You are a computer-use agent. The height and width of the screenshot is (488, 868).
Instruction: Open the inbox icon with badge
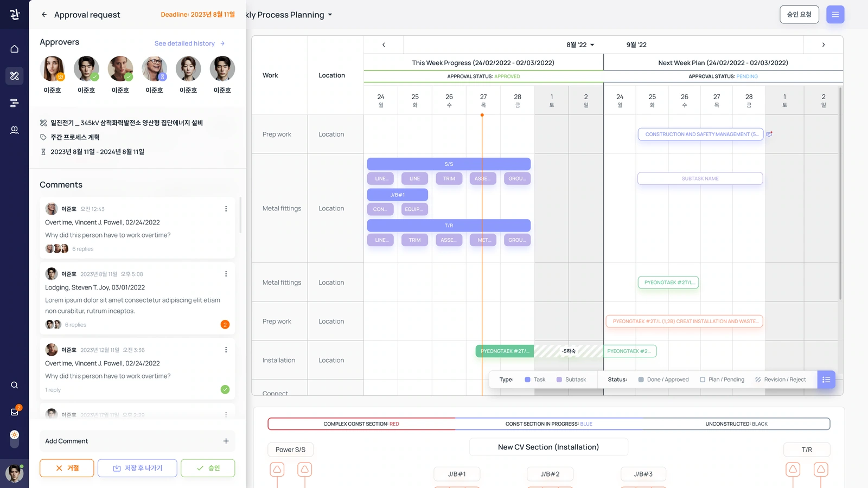point(15,412)
